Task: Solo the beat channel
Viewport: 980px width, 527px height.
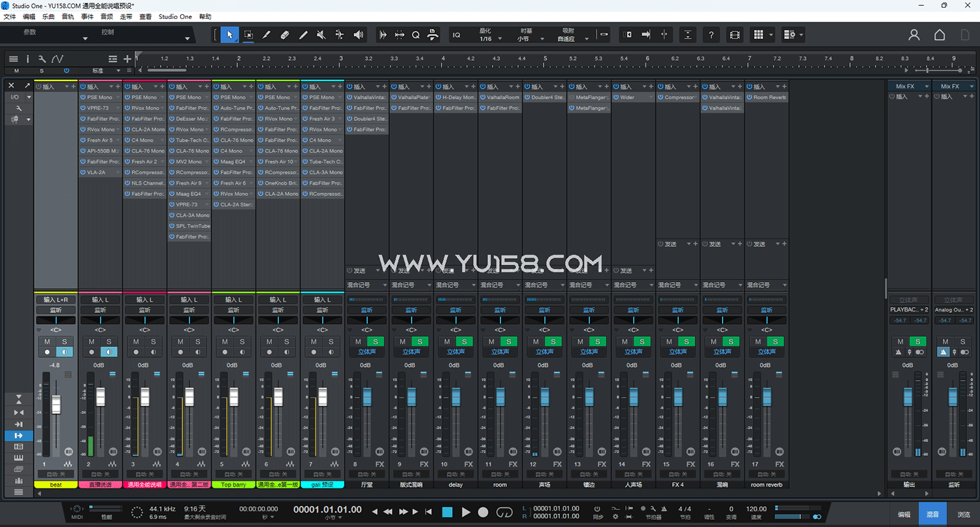Action: 64,342
